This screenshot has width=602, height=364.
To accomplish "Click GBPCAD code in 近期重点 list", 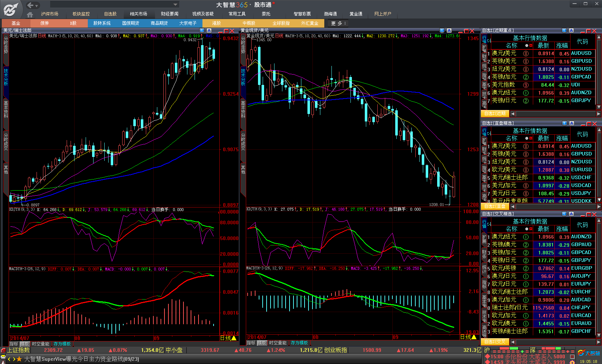I will click(x=581, y=77).
